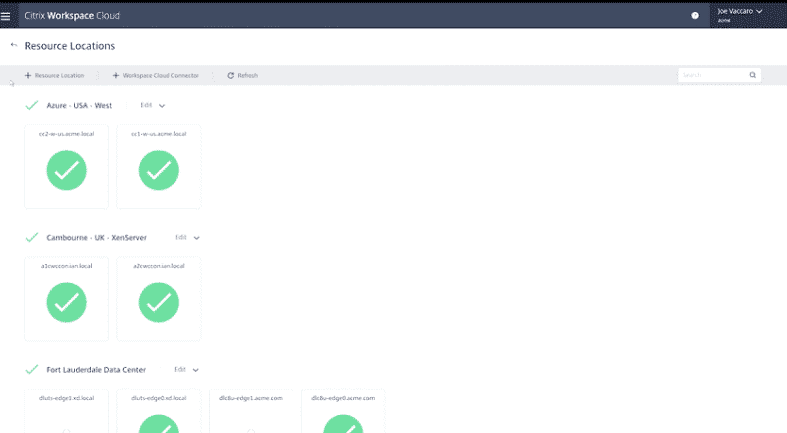Click the search magnifier icon
This screenshot has height=433, width=787.
753,75
